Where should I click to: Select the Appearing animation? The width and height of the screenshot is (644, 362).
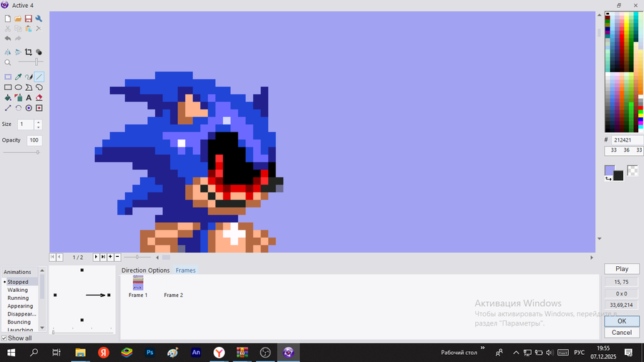coord(21,305)
